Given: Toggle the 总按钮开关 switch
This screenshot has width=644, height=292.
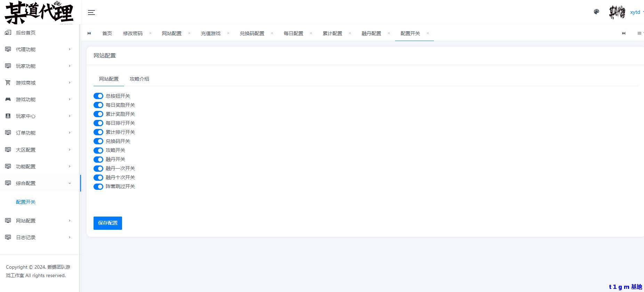Looking at the screenshot, I should 98,96.
